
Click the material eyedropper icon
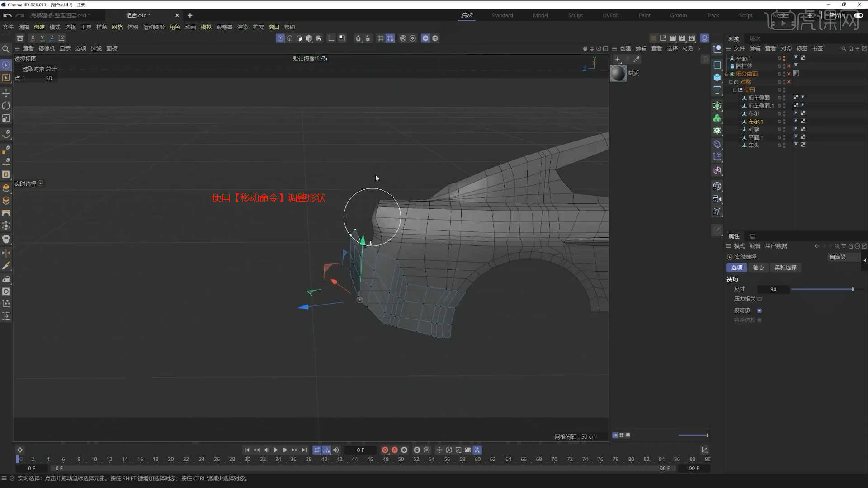[x=637, y=59]
